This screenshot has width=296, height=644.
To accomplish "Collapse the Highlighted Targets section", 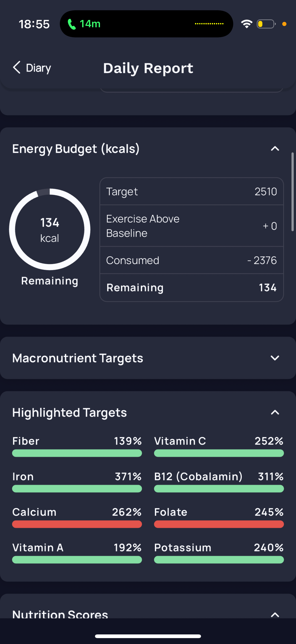I will click(x=275, y=412).
